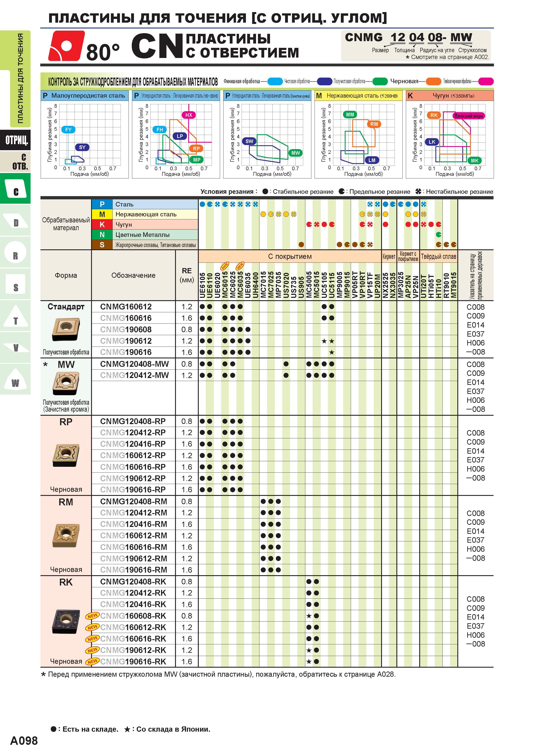This screenshot has width=534, height=756.
Task: Select the C insert shape in the sidebar
Action: [x=16, y=189]
